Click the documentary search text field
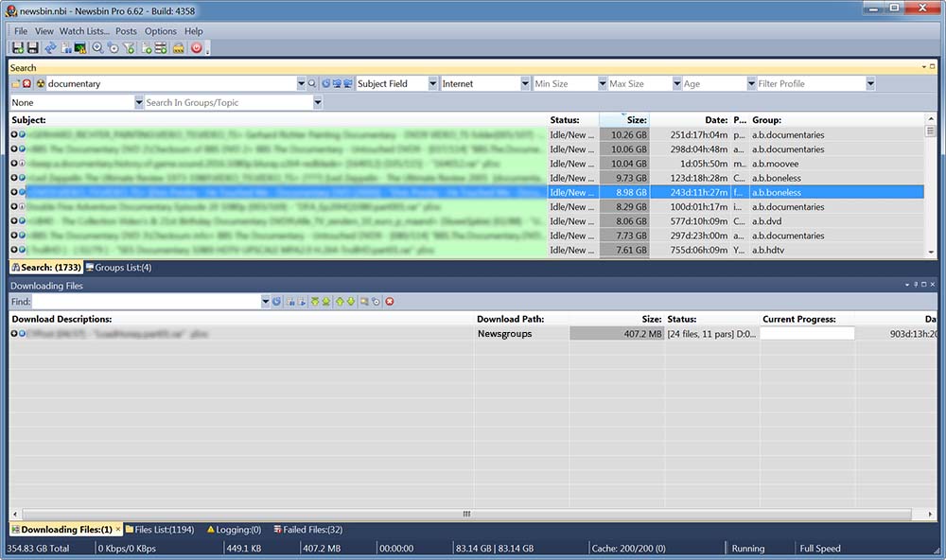946x560 pixels. tap(172, 84)
